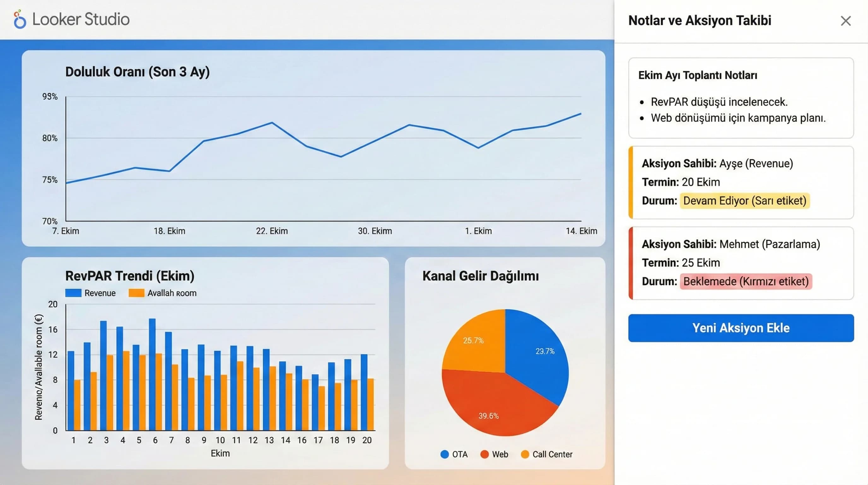Toggle the Avallah room series visibility
Viewport: 868px width, 485px height.
coord(137,293)
